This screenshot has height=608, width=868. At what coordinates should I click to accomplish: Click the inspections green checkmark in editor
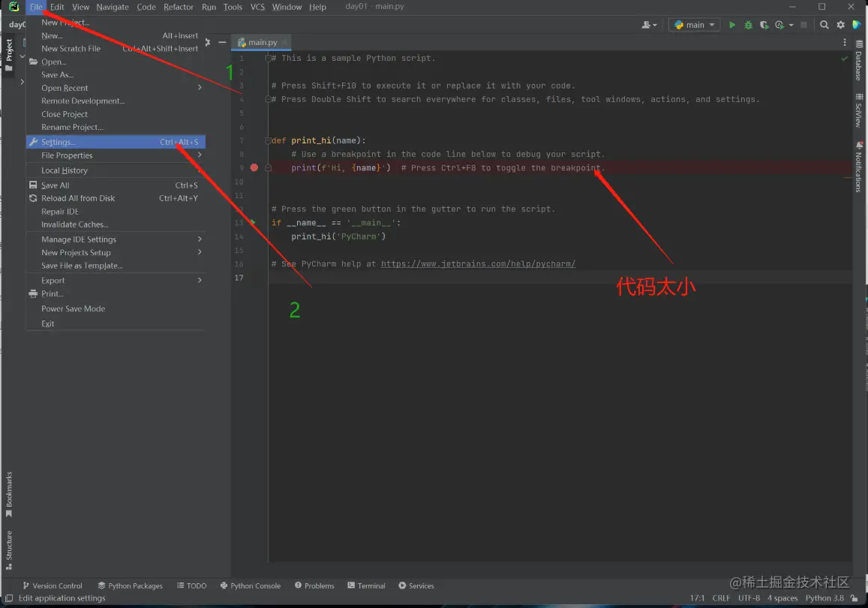(844, 58)
